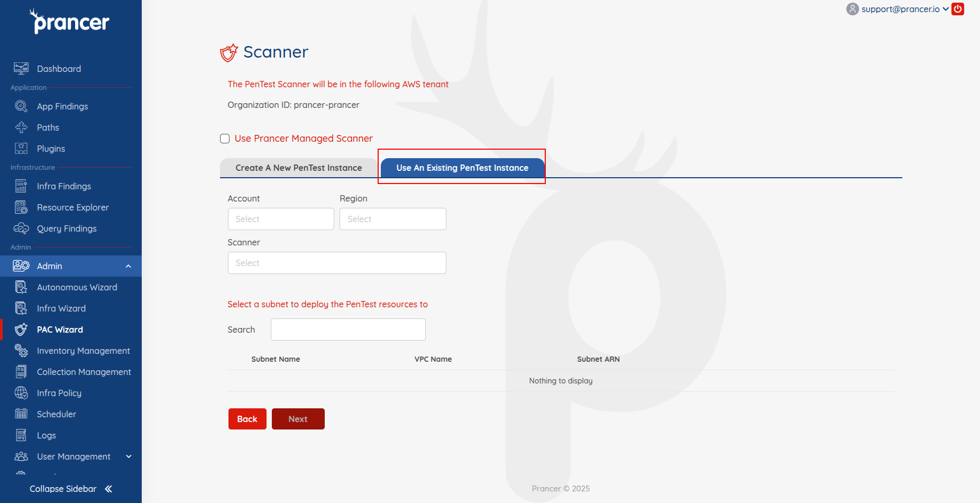This screenshot has height=503, width=980.
Task: Enable Use Prancer Managed Scanner checkbox
Action: [225, 139]
